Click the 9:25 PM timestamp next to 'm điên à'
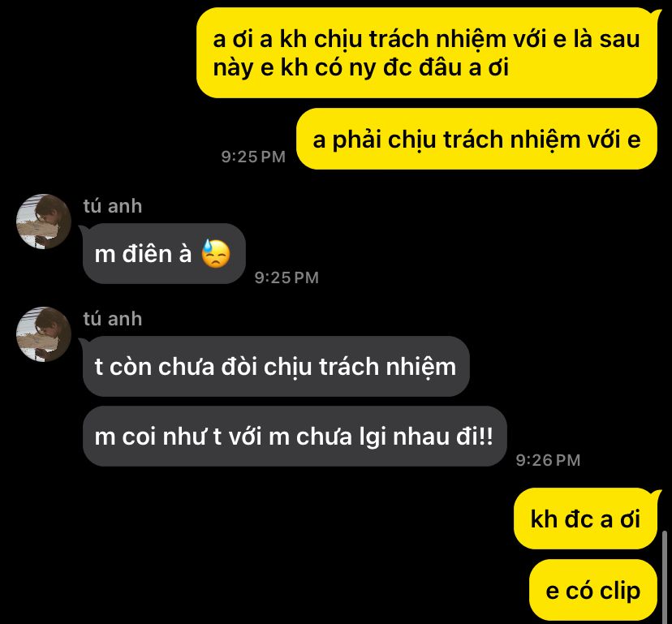The height and width of the screenshot is (624, 672). coord(286,278)
